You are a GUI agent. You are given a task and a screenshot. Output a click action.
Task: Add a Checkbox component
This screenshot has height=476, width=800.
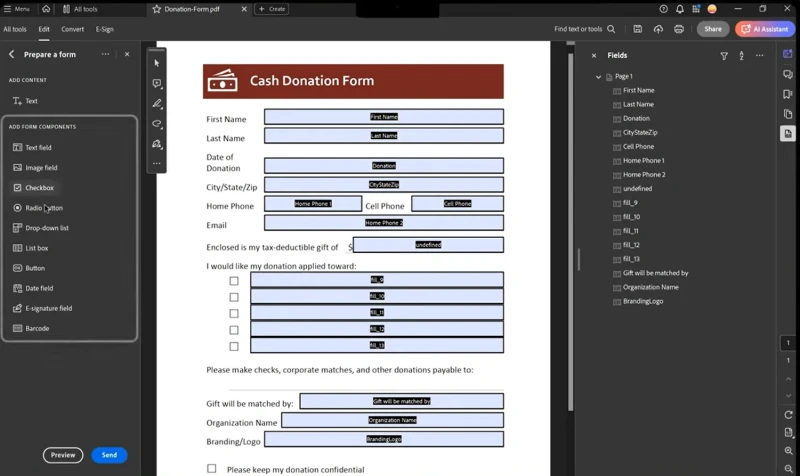(33, 188)
